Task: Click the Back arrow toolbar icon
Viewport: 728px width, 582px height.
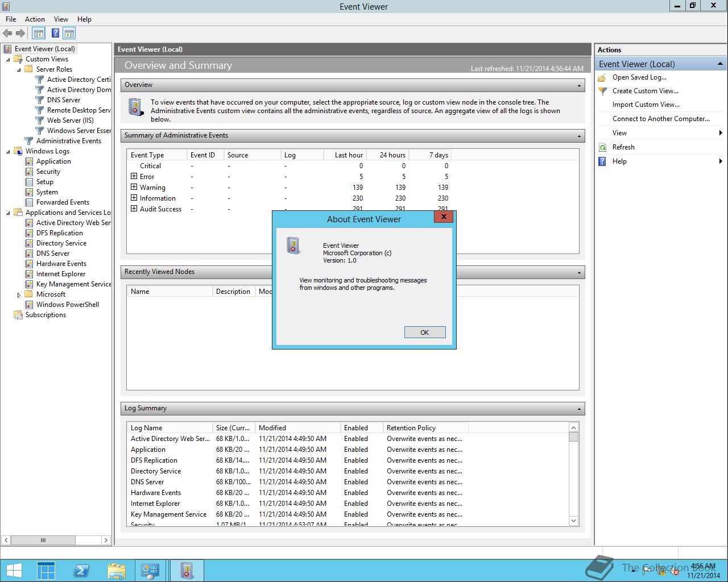Action: (x=7, y=34)
